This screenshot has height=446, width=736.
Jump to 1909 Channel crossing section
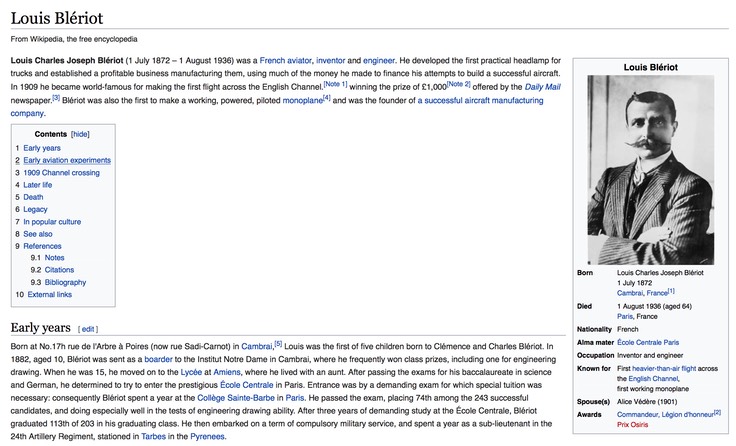point(61,172)
